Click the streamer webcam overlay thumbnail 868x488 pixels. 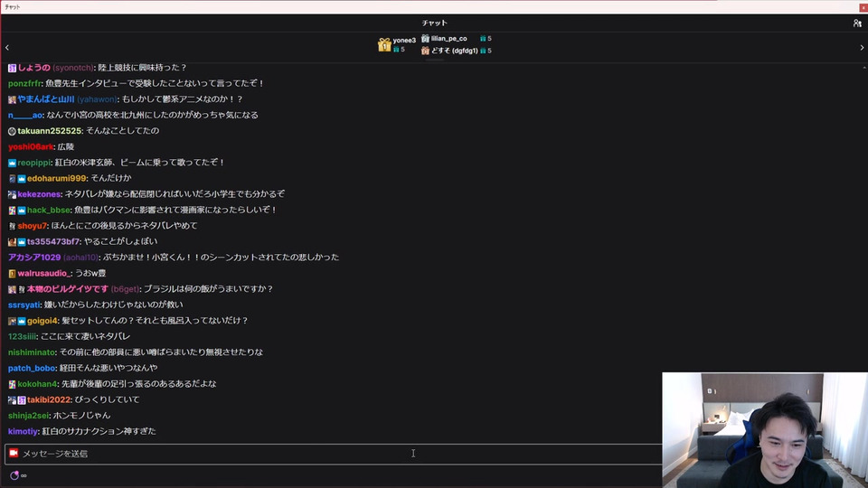[x=765, y=430]
